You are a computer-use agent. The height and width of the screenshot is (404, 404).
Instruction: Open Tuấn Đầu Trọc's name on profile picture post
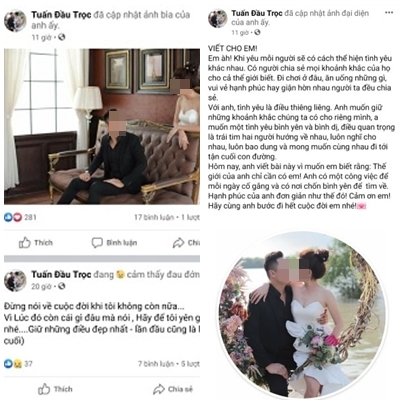point(257,13)
